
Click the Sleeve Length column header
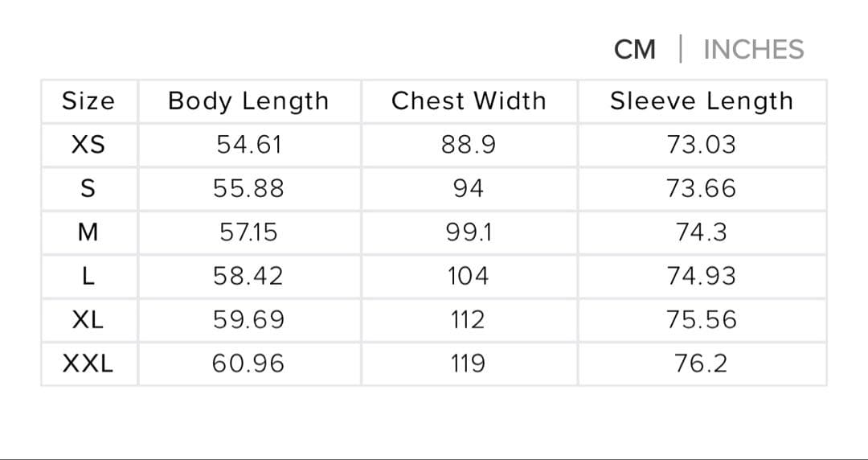[x=701, y=101]
